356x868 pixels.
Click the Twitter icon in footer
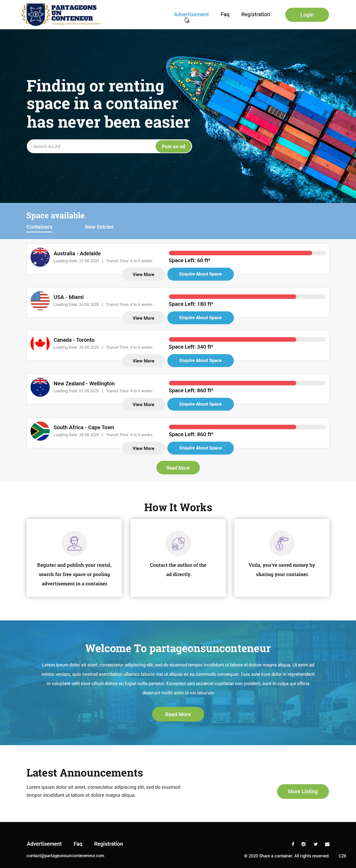tap(316, 844)
